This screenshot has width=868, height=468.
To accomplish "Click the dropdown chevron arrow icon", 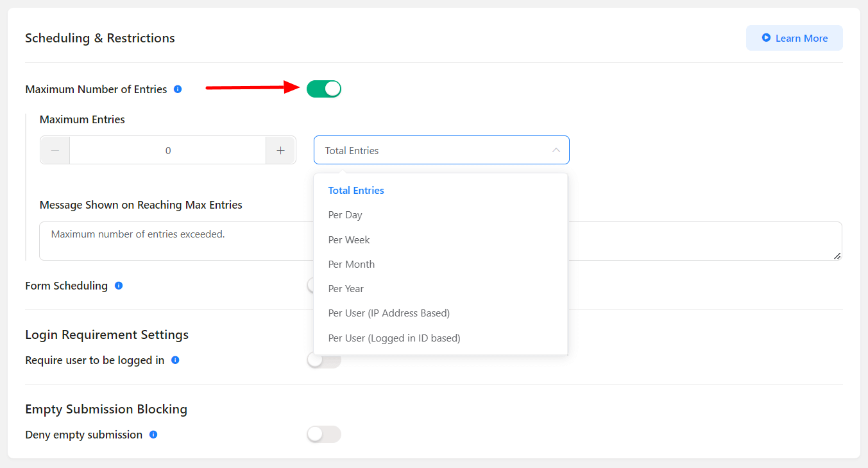I will pos(556,150).
